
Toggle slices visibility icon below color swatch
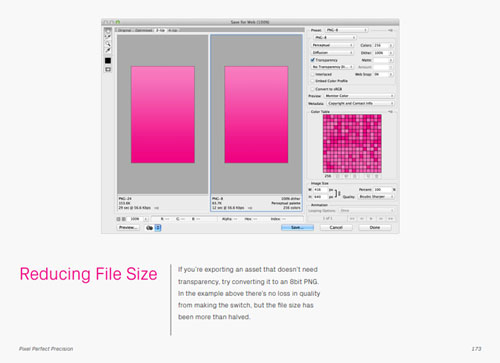pyautogui.click(x=108, y=69)
